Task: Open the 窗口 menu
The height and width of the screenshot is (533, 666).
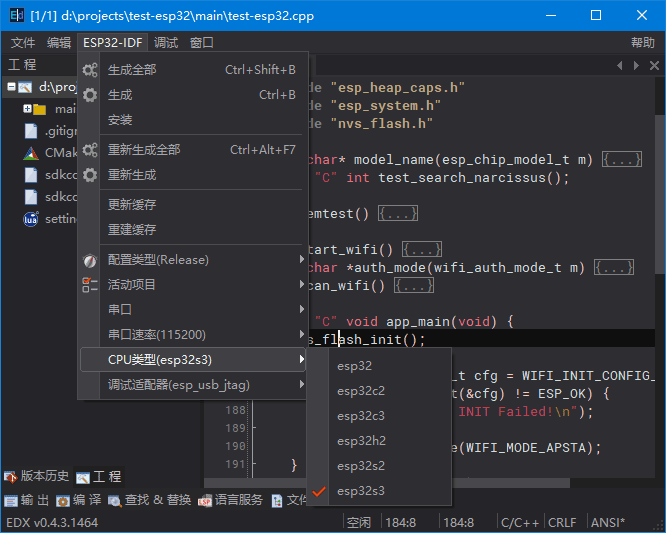Action: 202,42
